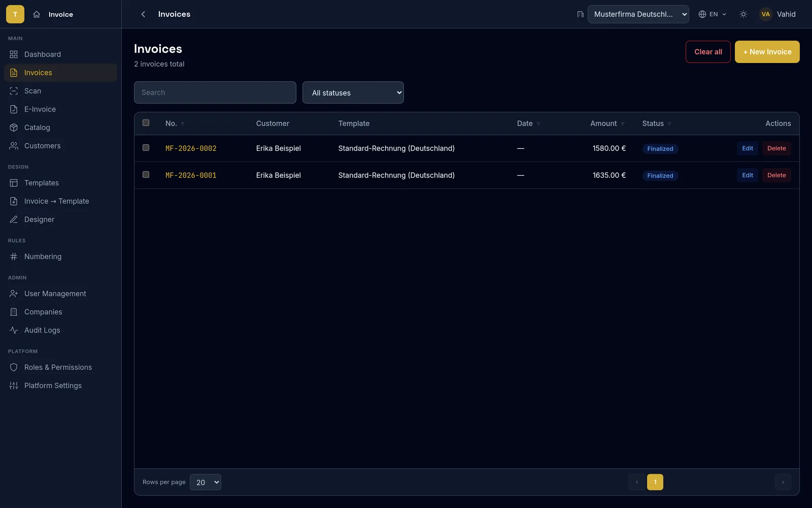812x508 pixels.
Task: Click the Customers people icon
Action: pyautogui.click(x=14, y=146)
